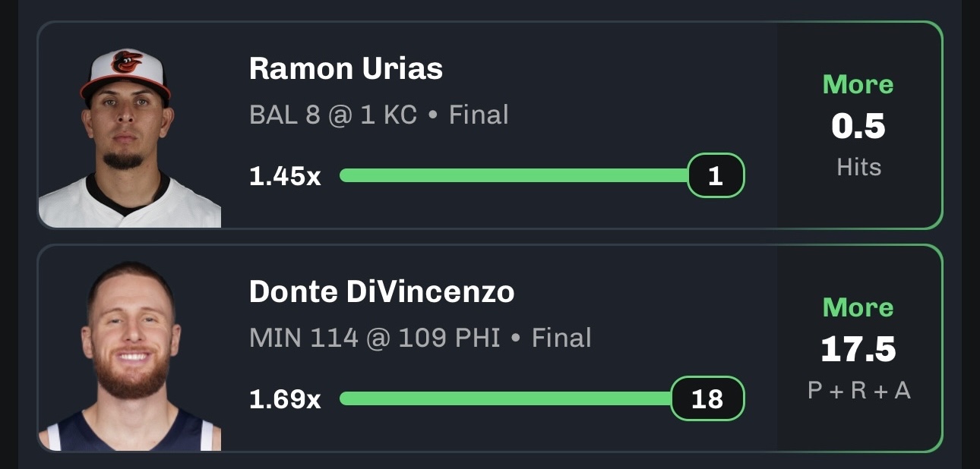This screenshot has height=469, width=980.
Task: Click Donte DiVincenzo green progress bar
Action: [506, 398]
